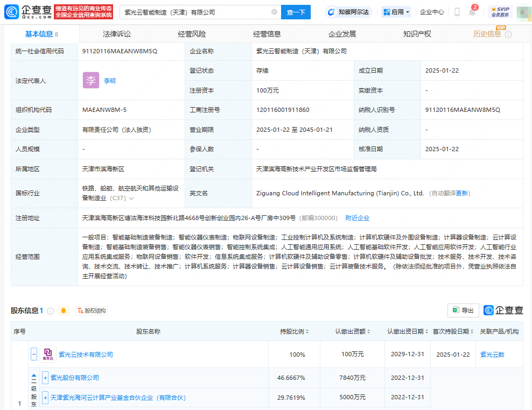Switch to the 基本信息 tab
The width and height of the screenshot is (532, 410).
[41, 34]
